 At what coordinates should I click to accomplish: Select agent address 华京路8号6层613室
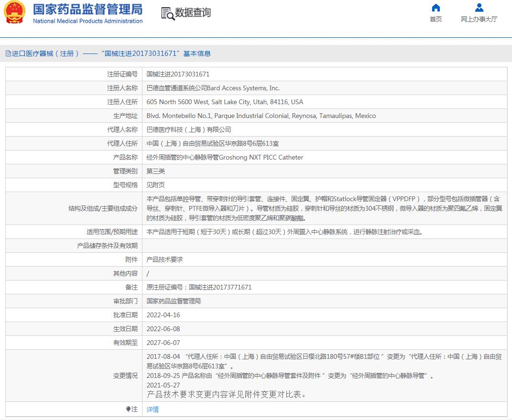pyautogui.click(x=213, y=144)
